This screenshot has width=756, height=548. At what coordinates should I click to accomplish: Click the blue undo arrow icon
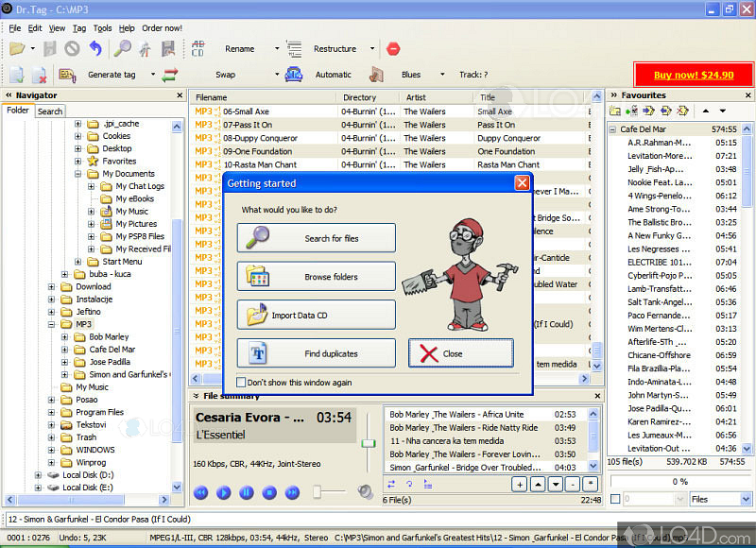94,48
